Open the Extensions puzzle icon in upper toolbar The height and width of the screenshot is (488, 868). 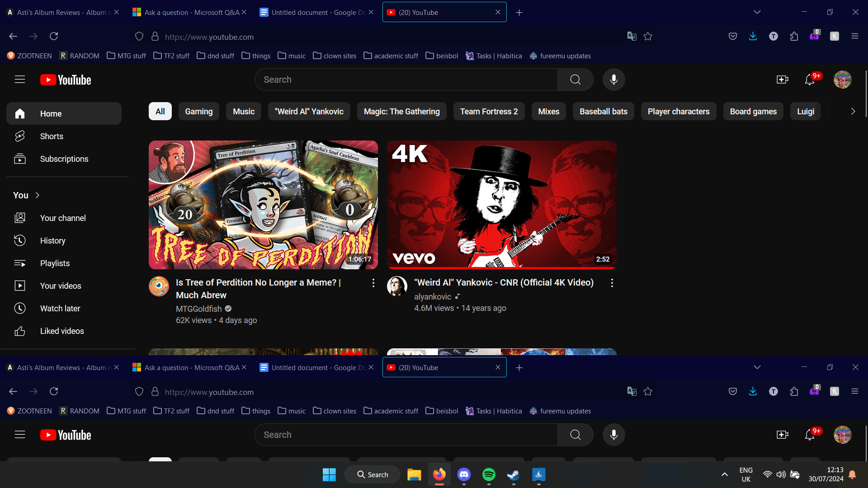click(x=794, y=36)
